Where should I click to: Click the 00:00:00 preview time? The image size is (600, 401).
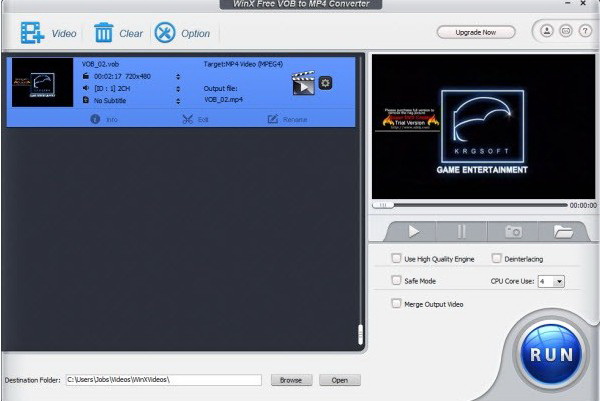pyautogui.click(x=583, y=205)
